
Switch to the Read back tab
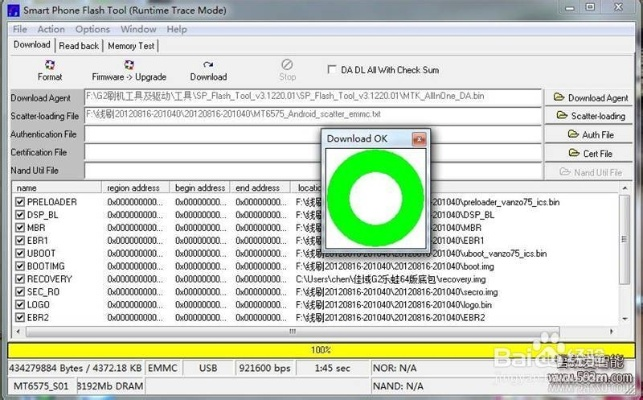[79, 46]
